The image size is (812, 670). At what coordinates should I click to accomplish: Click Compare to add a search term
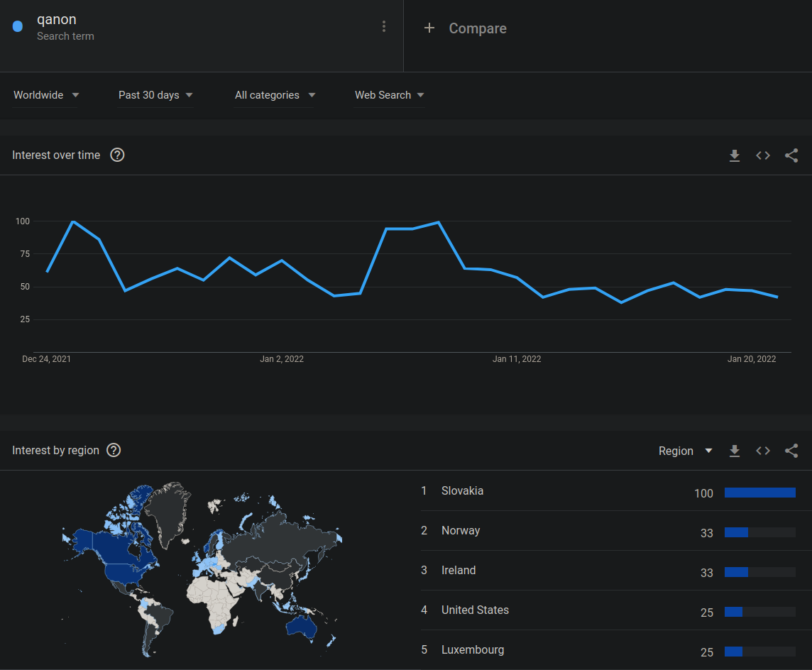point(478,28)
